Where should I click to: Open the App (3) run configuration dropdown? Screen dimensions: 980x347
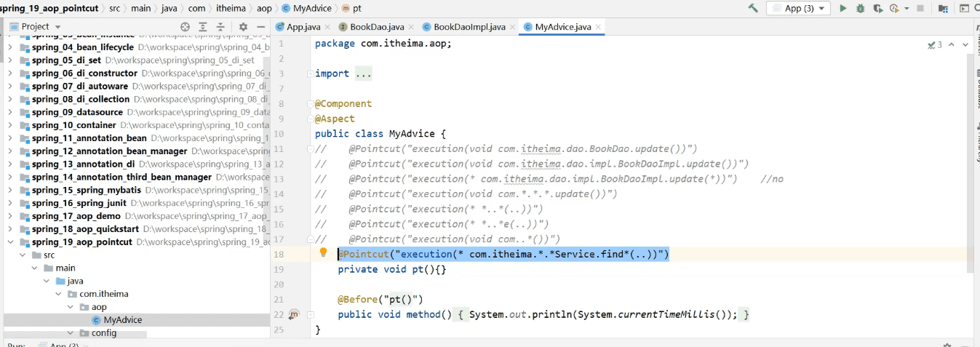[798, 8]
